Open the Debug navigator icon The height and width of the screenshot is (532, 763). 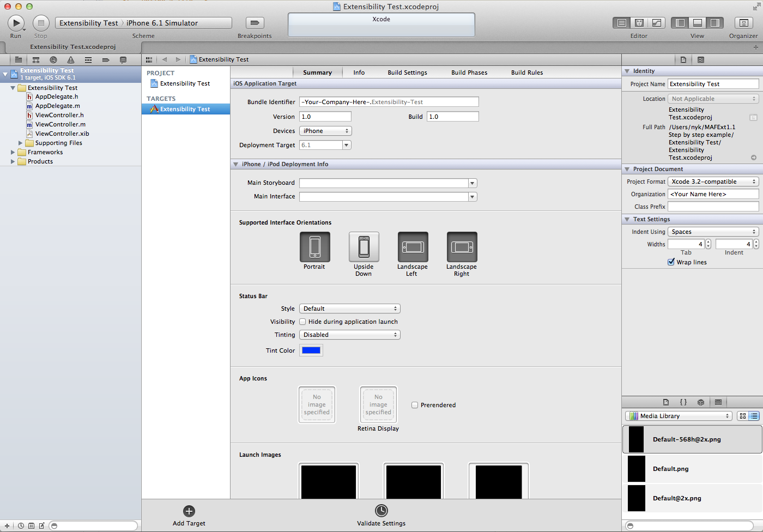click(x=88, y=60)
